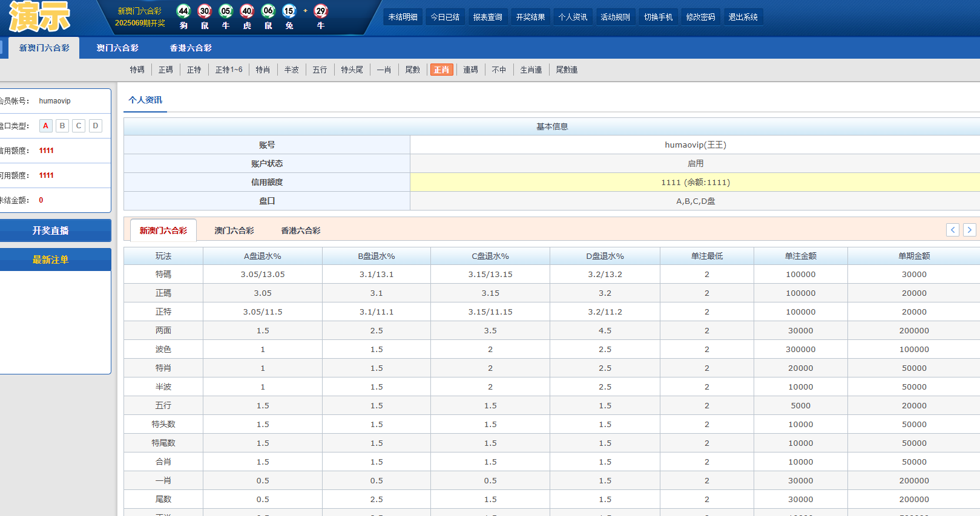Open 开奖结果 menu

pyautogui.click(x=531, y=17)
